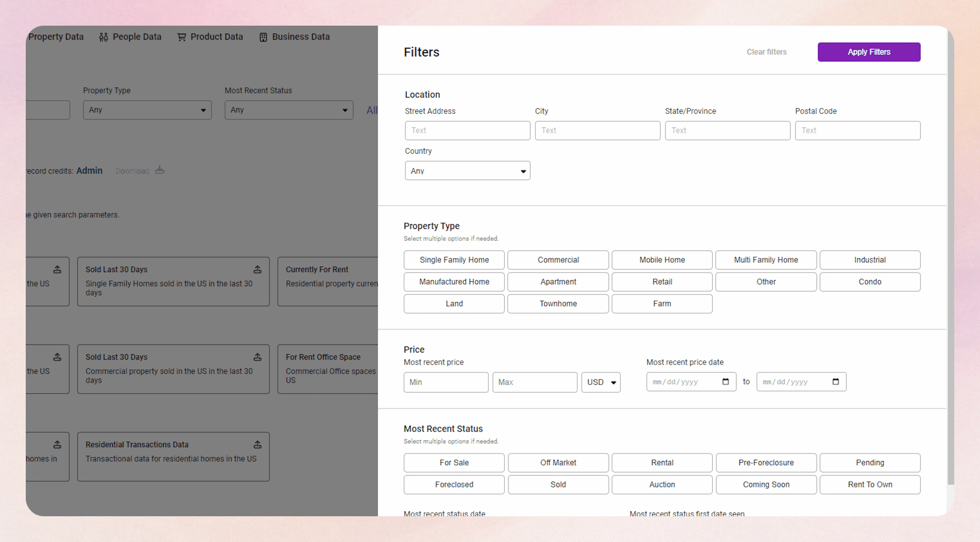Click export icon on Residential Transactions Data card
The image size is (980, 542).
click(258, 444)
